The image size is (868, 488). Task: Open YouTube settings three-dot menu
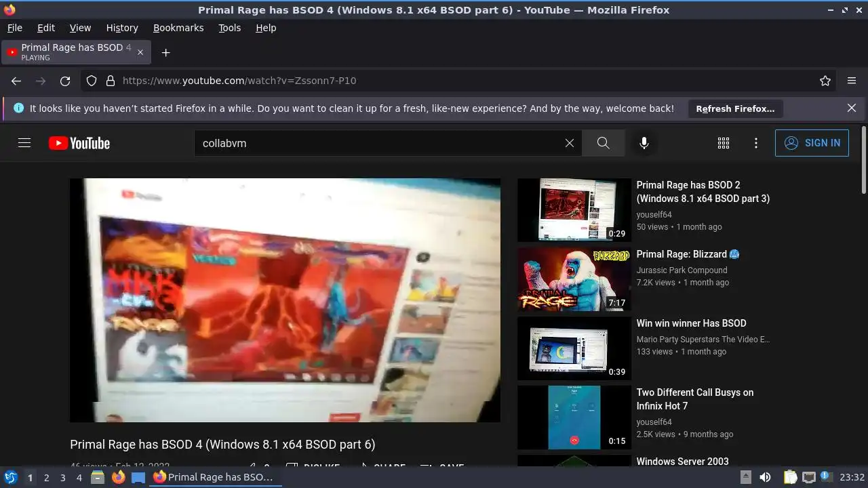756,143
